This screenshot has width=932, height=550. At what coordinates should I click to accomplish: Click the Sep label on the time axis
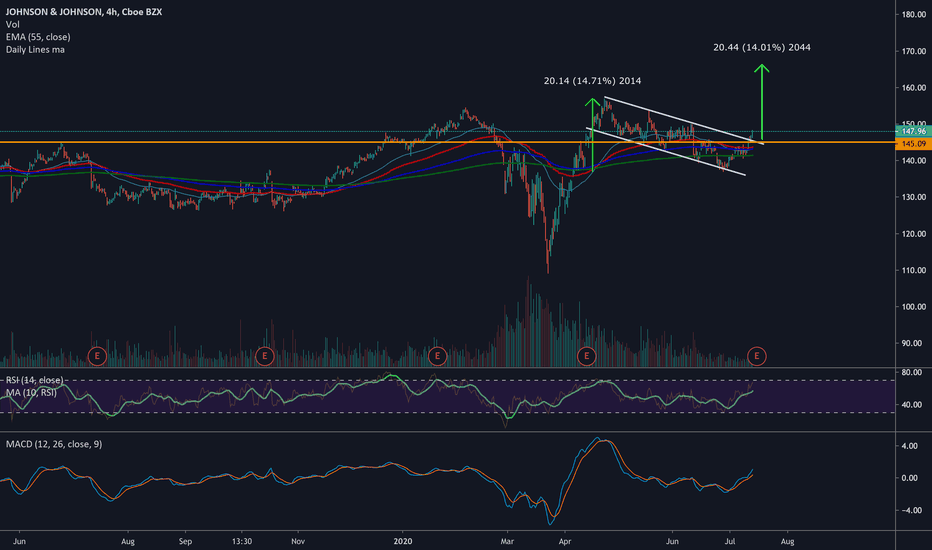pos(185,541)
